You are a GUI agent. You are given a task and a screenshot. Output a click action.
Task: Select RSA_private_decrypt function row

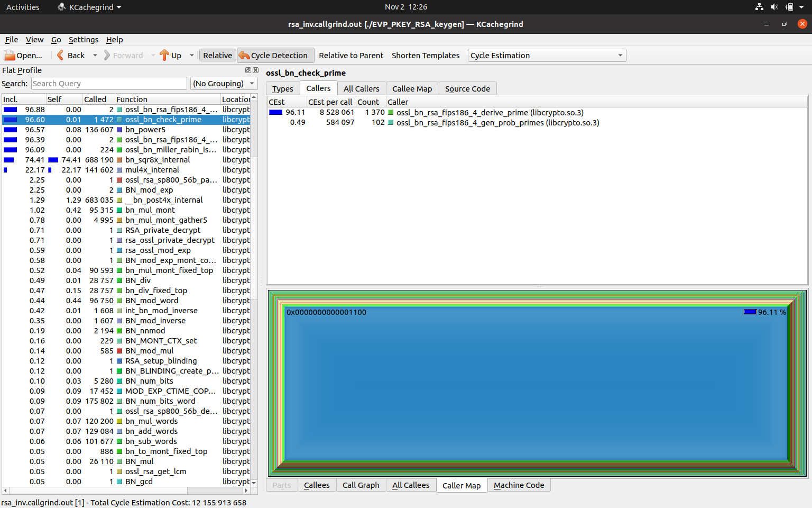coord(126,230)
